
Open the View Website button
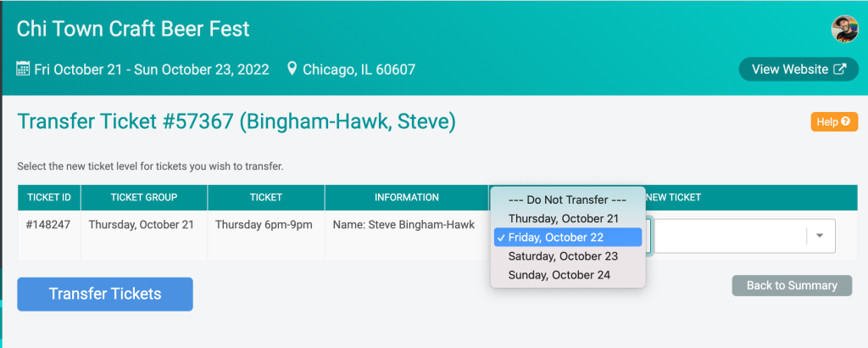(798, 70)
